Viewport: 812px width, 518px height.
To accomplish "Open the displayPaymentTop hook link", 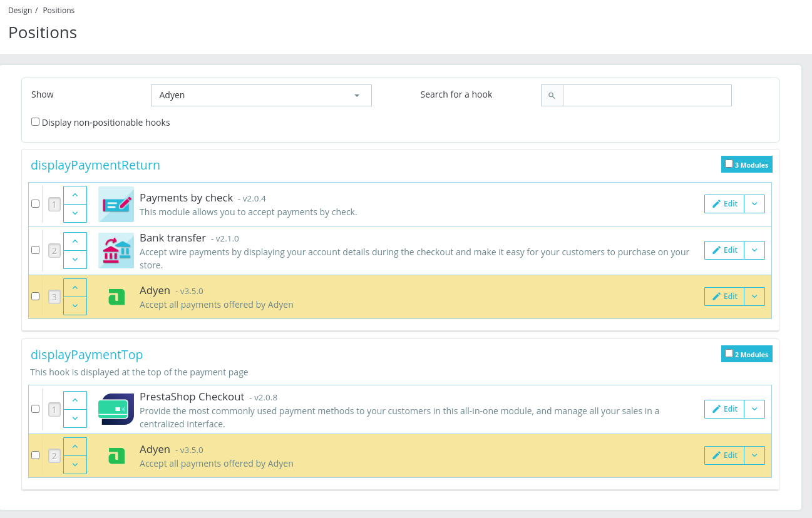I will tap(86, 354).
